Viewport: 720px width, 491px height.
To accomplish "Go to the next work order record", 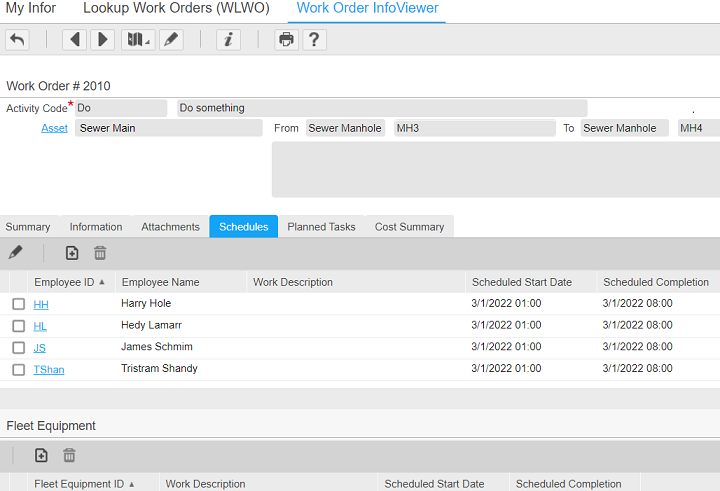I will point(102,40).
